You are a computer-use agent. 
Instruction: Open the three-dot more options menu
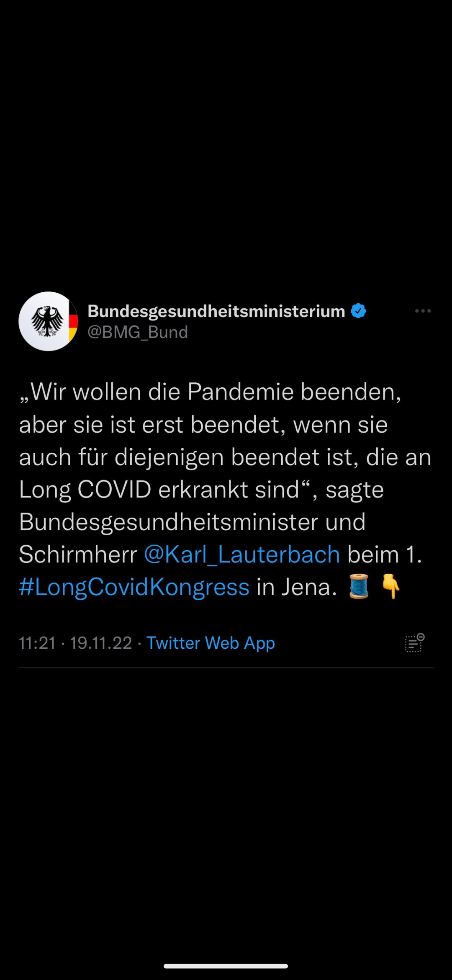point(423,311)
